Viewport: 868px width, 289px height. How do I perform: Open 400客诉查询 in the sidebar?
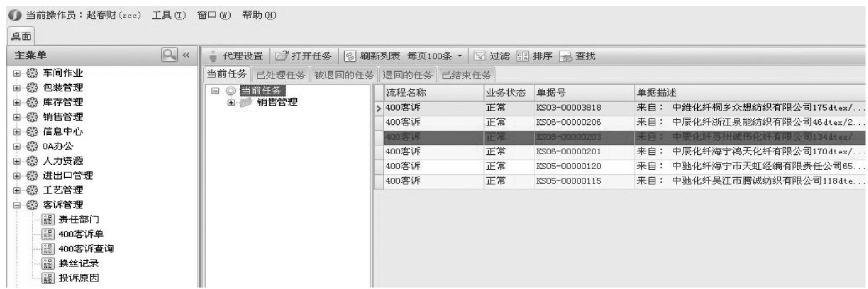pos(86,249)
